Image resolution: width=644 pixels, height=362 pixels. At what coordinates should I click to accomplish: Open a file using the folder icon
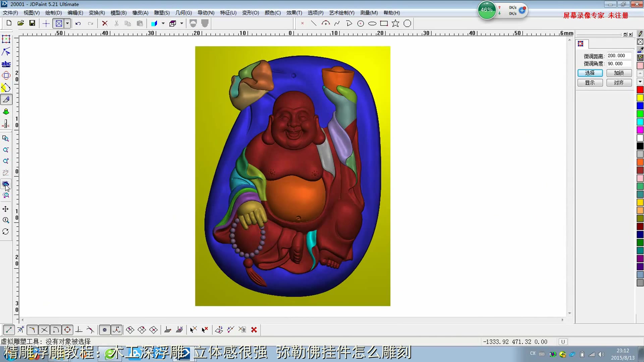click(21, 23)
